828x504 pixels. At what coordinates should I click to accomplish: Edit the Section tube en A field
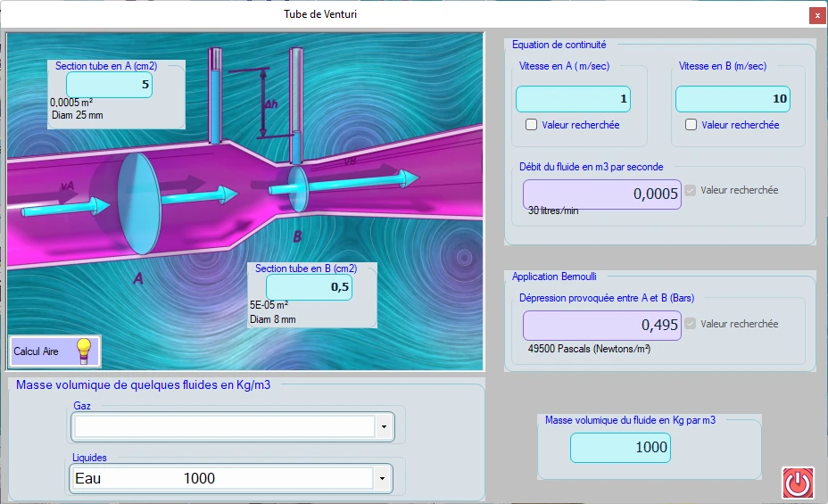click(x=110, y=85)
